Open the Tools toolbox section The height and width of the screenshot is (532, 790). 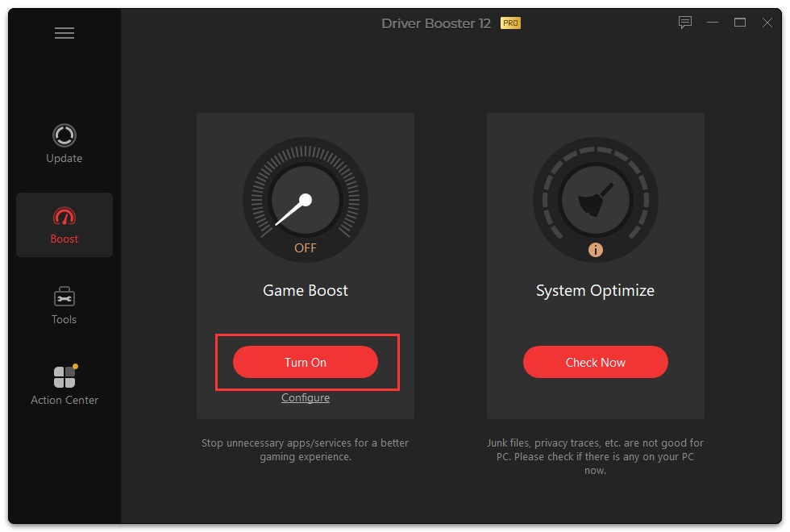coord(64,305)
